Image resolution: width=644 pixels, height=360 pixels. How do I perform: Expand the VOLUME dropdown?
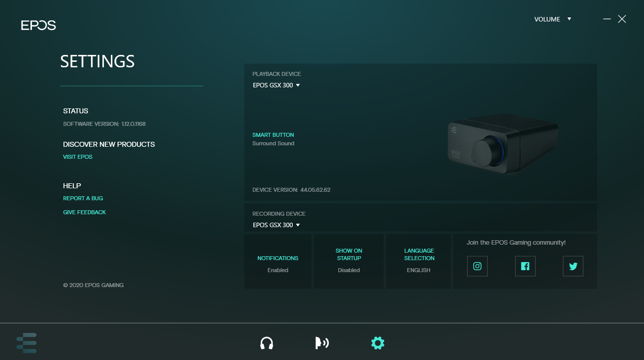[x=553, y=19]
